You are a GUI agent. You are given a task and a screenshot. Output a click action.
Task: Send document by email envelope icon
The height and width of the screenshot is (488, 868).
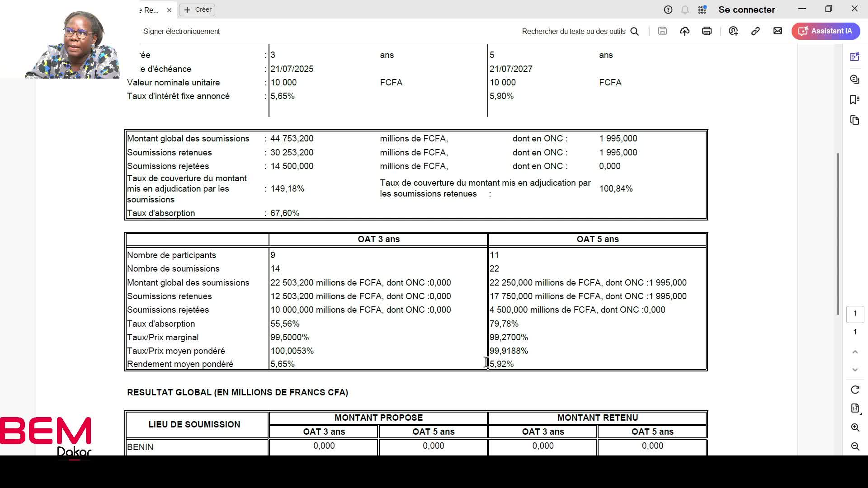pos(778,31)
